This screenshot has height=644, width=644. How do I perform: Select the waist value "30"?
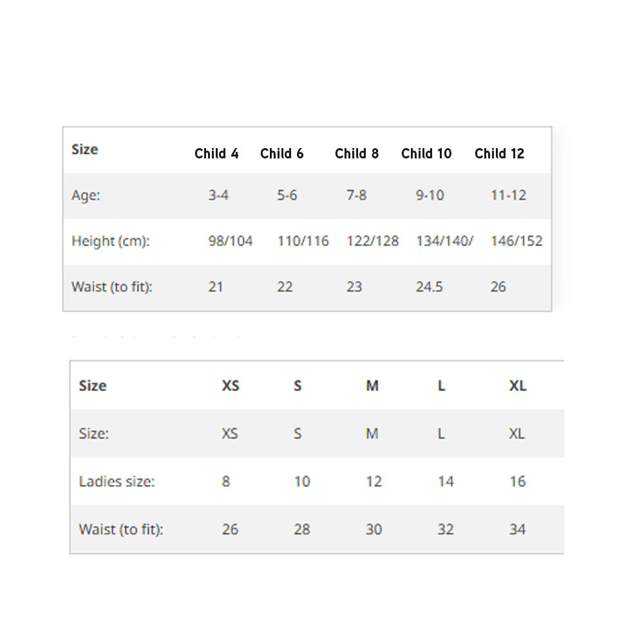(374, 529)
